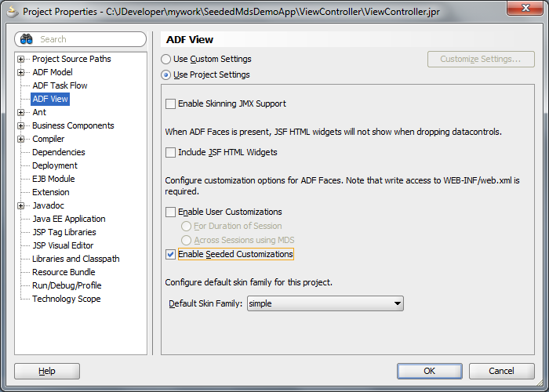Open Libraries and Classpath category
This screenshot has height=392, width=549.
76,259
